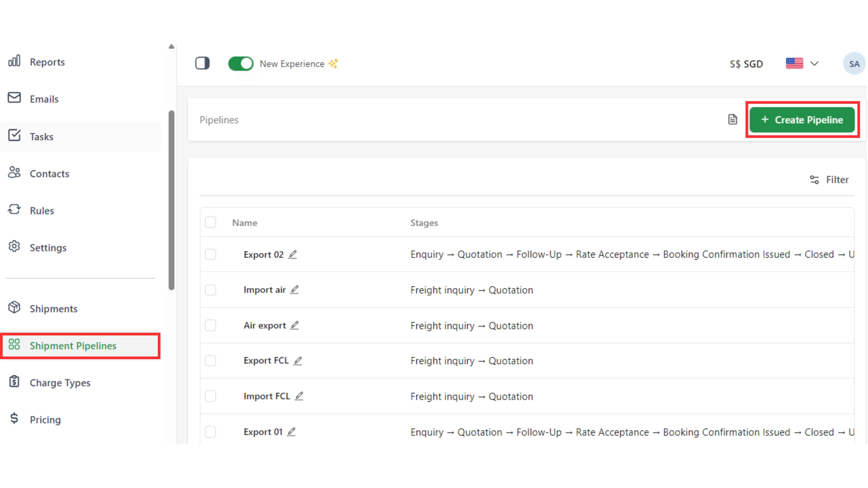Open Charge Types menu item
Screen dimensions: 868x488
(60, 383)
